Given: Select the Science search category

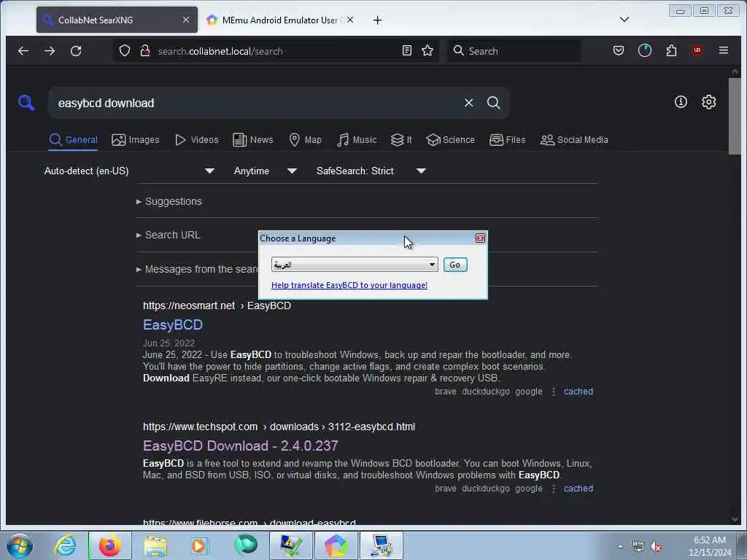Looking at the screenshot, I should 451,140.
